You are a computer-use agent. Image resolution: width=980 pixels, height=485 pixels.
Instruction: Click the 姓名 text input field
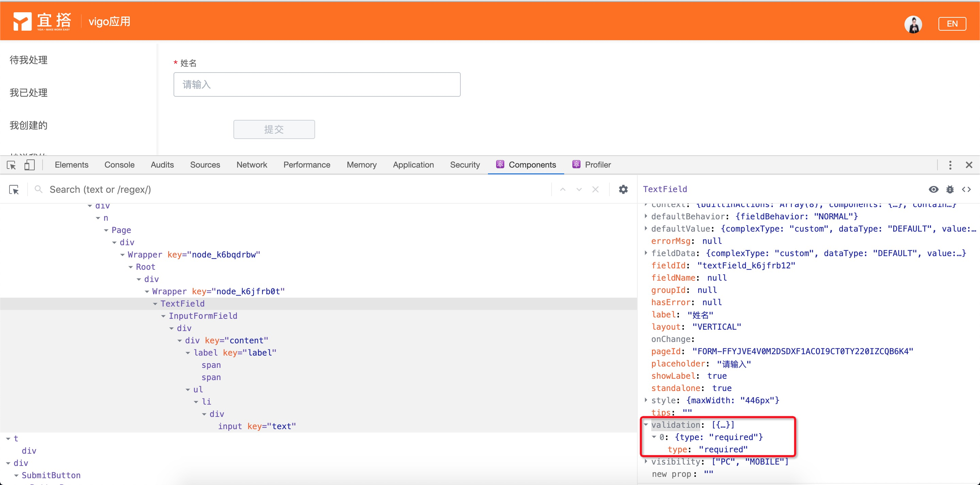pyautogui.click(x=316, y=84)
